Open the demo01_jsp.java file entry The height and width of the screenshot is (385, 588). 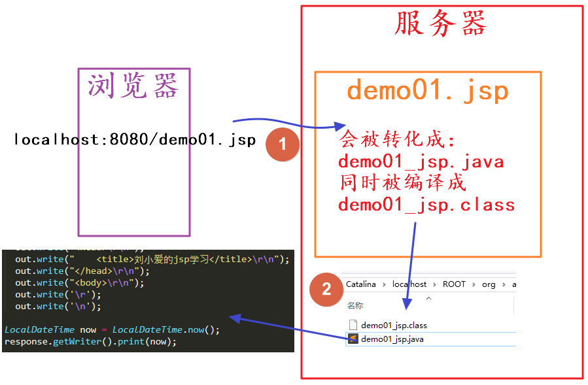(430, 339)
